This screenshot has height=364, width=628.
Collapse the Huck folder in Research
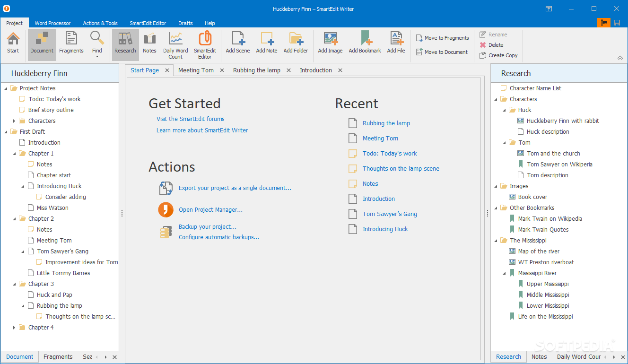coord(504,110)
